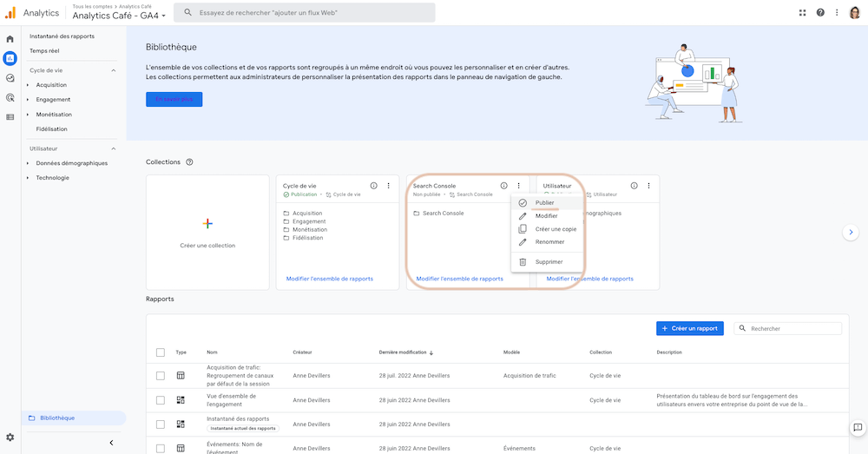Click the plus icon to create a collection
Image resolution: width=868 pixels, height=454 pixels.
point(207,224)
